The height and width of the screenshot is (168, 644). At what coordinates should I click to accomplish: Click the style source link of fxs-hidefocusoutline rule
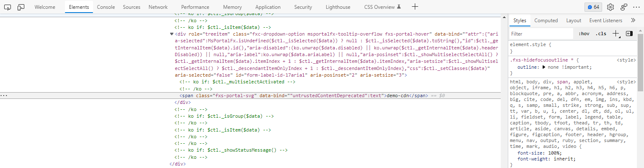pyautogui.click(x=626, y=60)
